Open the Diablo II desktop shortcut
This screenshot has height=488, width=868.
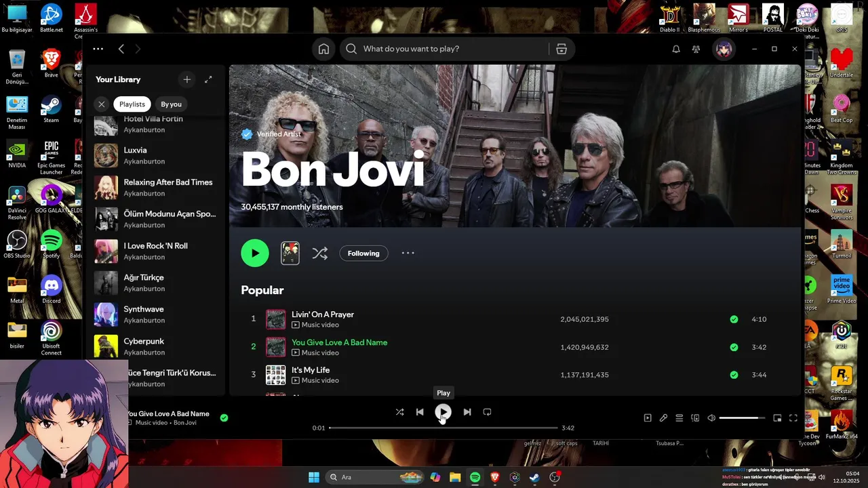[x=670, y=18]
